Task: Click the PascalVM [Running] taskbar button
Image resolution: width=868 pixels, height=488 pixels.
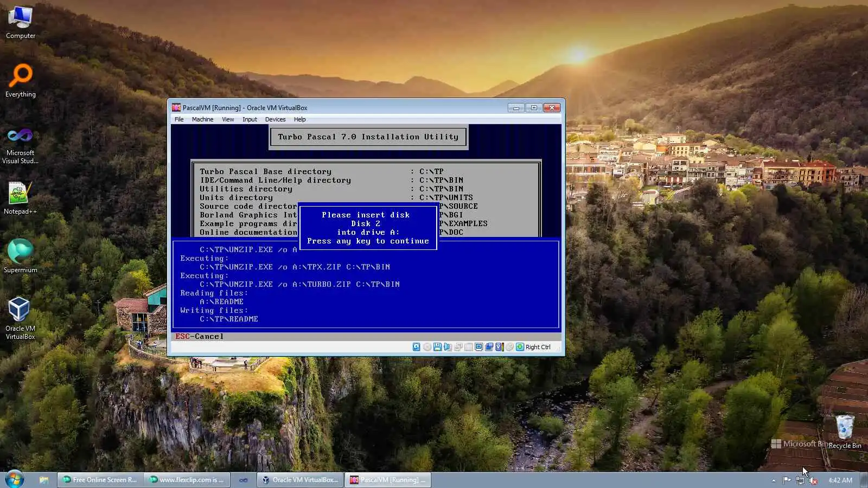Action: pyautogui.click(x=388, y=480)
